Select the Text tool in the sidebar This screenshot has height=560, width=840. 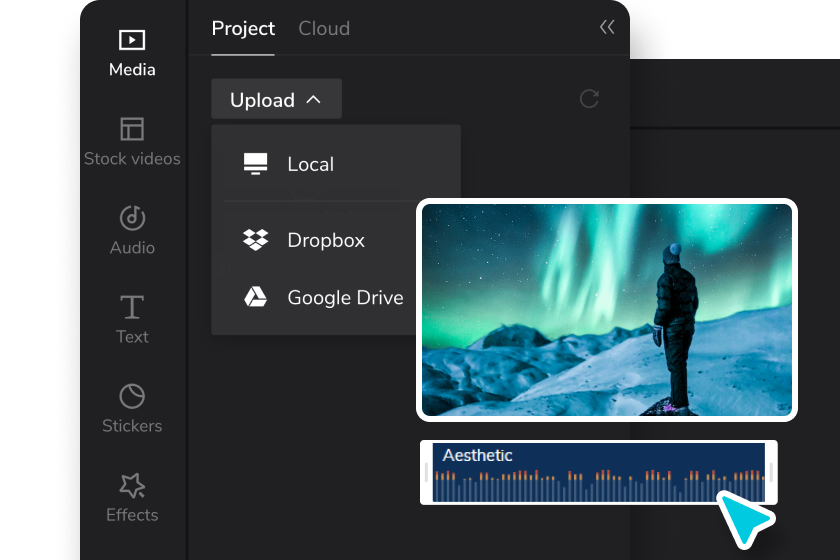[132, 320]
